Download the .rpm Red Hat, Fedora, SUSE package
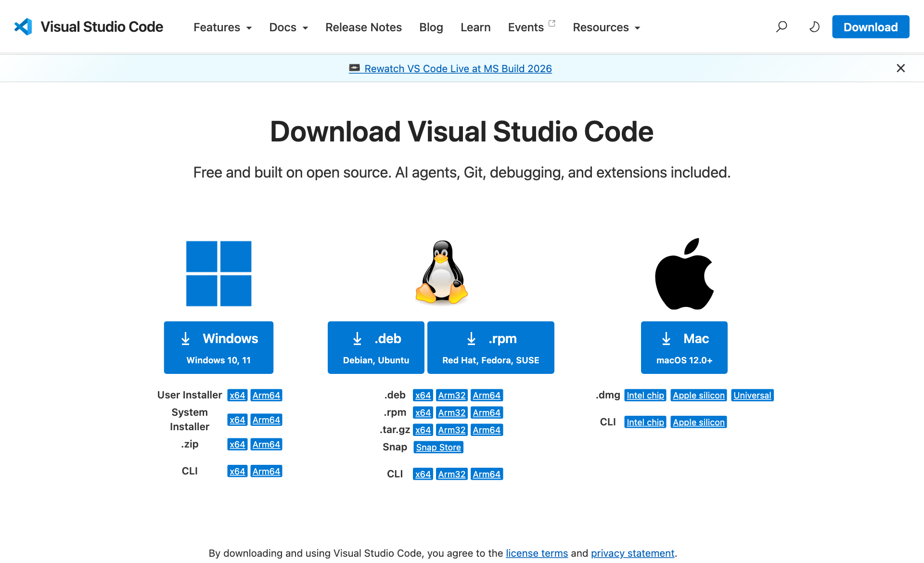The image size is (924, 563). [x=490, y=347]
